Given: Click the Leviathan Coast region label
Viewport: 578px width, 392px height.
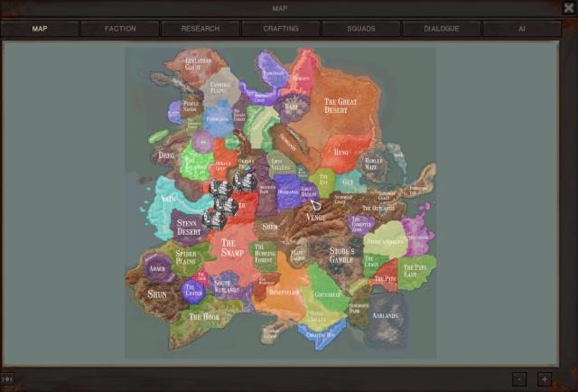Looking at the screenshot, I should tap(198, 64).
